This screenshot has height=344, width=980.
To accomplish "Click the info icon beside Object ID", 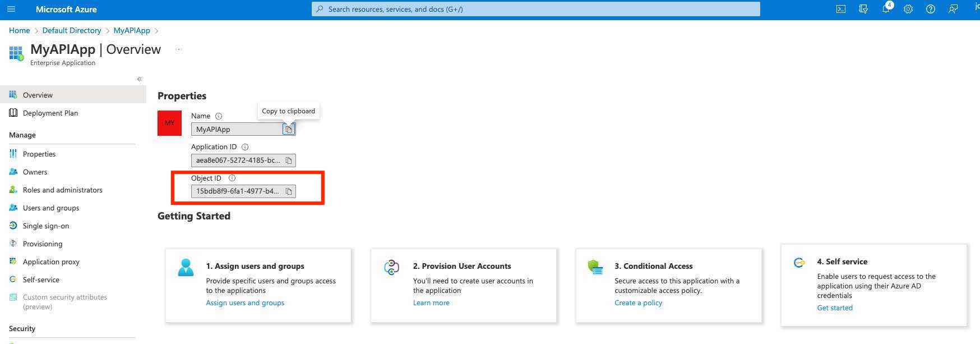I will (232, 178).
